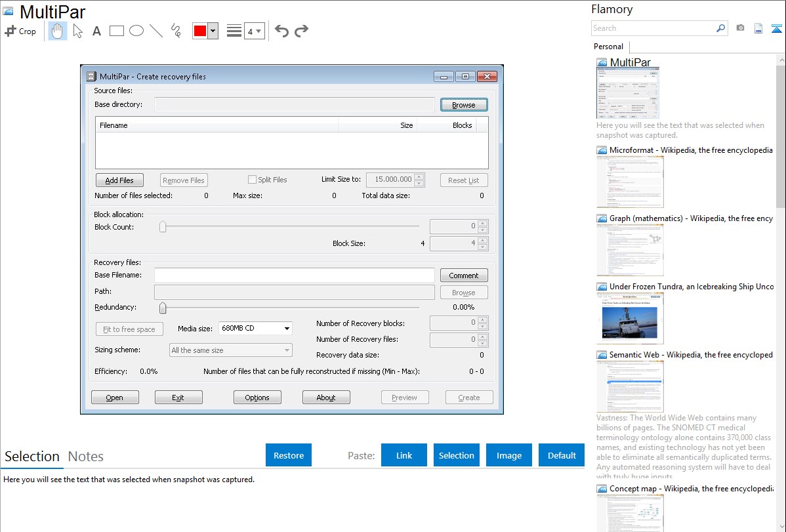Viewport: 786px width, 532px height.
Task: Open the Personal tab
Action: 608,47
